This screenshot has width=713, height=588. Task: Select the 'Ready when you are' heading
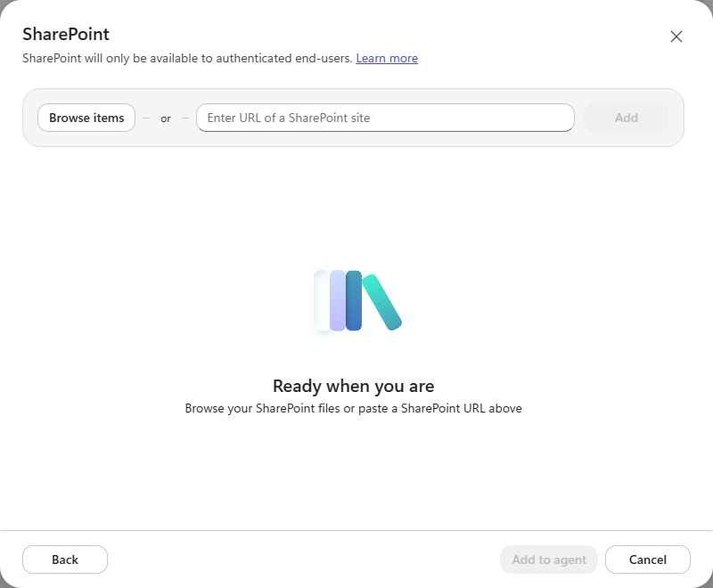(353, 386)
